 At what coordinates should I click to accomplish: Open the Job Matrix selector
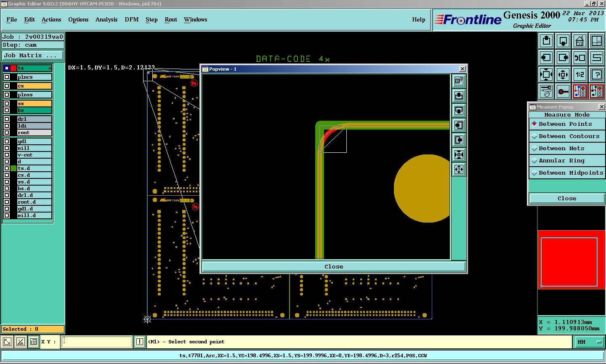click(33, 56)
